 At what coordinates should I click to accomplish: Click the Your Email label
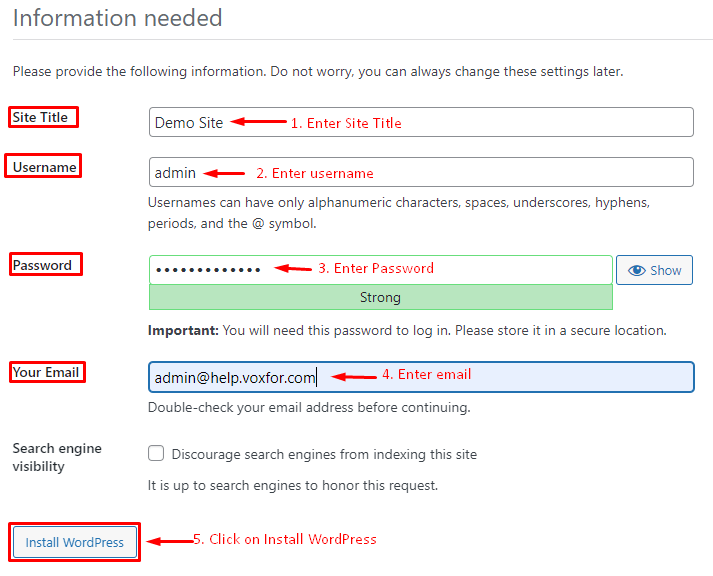pyautogui.click(x=45, y=372)
